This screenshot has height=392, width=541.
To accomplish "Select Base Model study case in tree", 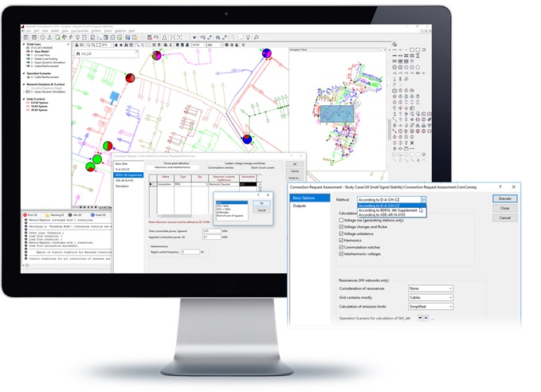I will [x=40, y=52].
